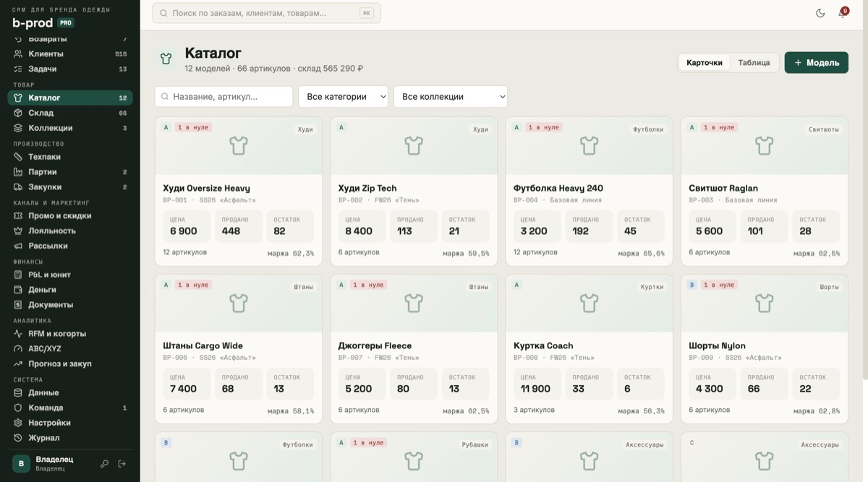The image size is (868, 482).
Task: Focus the Название, артикул filter field
Action: coord(224,97)
